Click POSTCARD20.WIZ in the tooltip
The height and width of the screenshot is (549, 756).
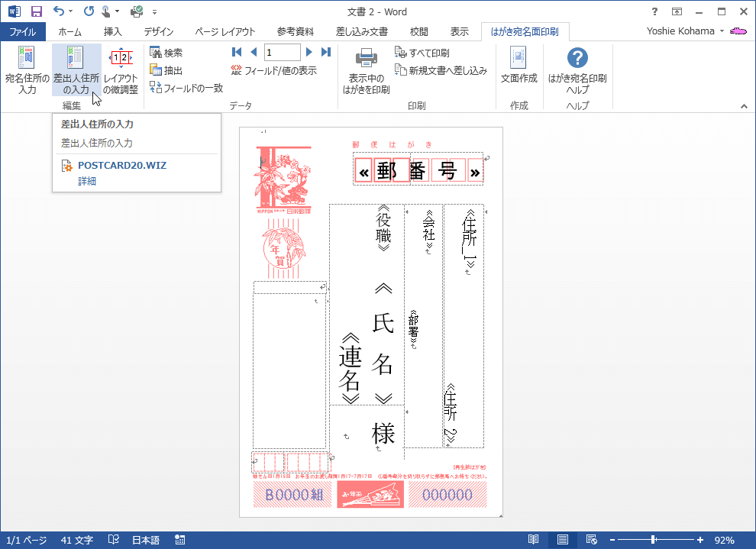[x=122, y=166]
